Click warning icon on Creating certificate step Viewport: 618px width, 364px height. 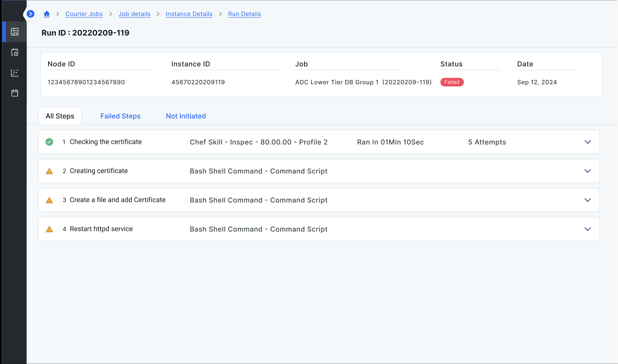tap(49, 171)
